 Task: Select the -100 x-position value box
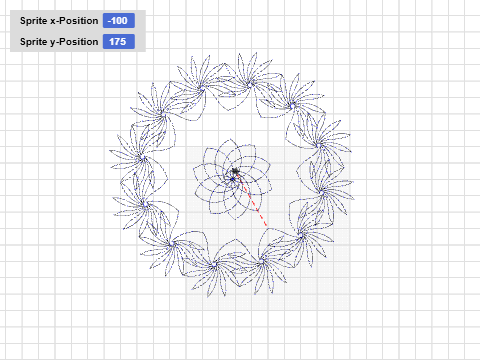pyautogui.click(x=119, y=21)
